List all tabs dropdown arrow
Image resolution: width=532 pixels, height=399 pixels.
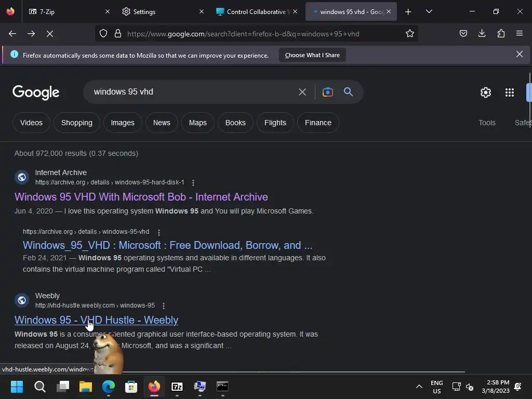click(429, 12)
